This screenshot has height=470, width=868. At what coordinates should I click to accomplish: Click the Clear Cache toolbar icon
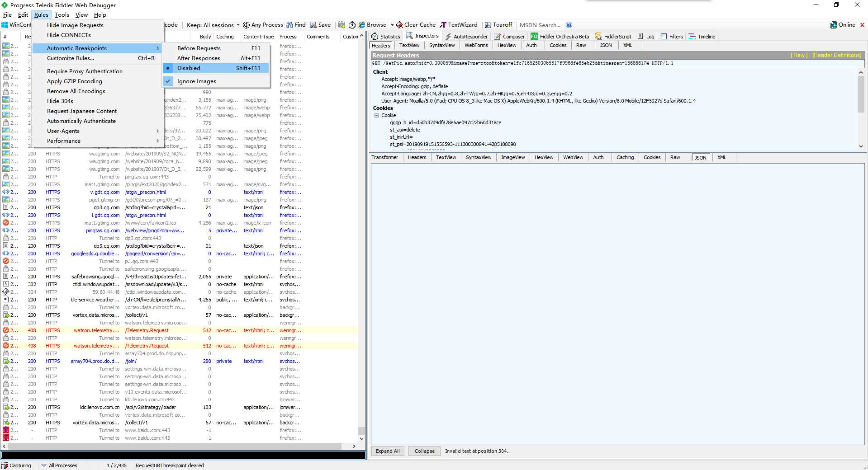(399, 25)
